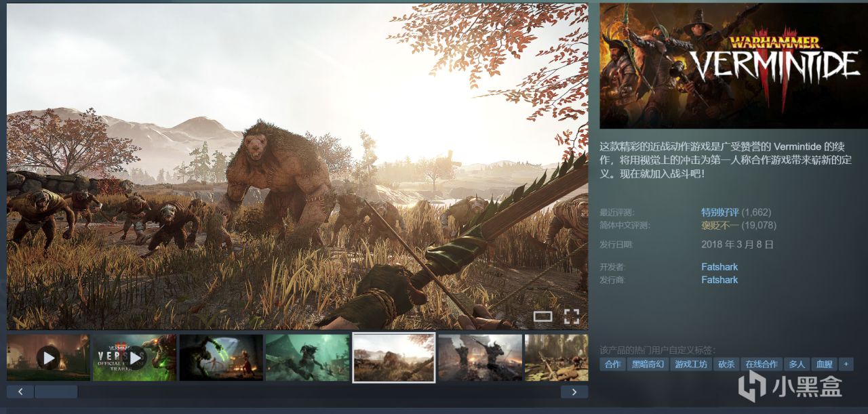Select the 合作 tag
The height and width of the screenshot is (414, 868).
(x=612, y=365)
